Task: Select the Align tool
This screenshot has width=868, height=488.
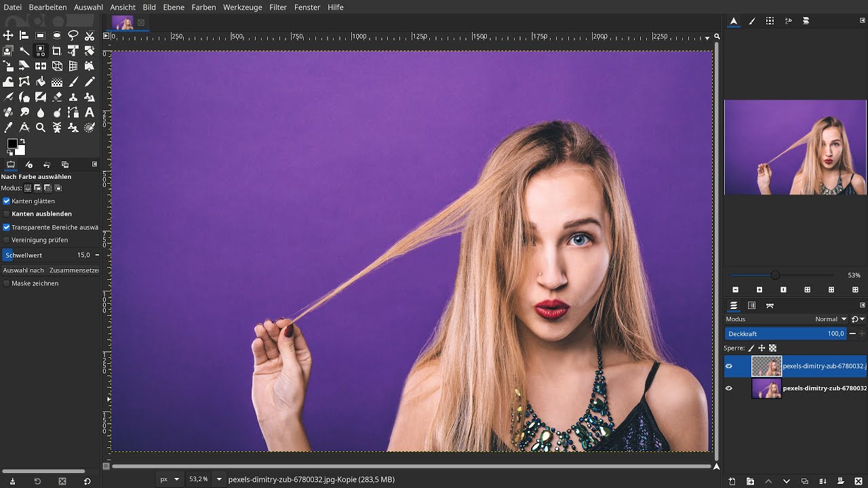Action: (x=24, y=35)
